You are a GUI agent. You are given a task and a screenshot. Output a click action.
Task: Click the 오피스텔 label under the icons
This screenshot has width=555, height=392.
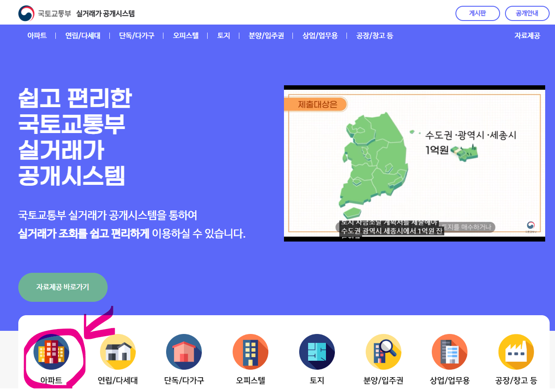(x=250, y=381)
